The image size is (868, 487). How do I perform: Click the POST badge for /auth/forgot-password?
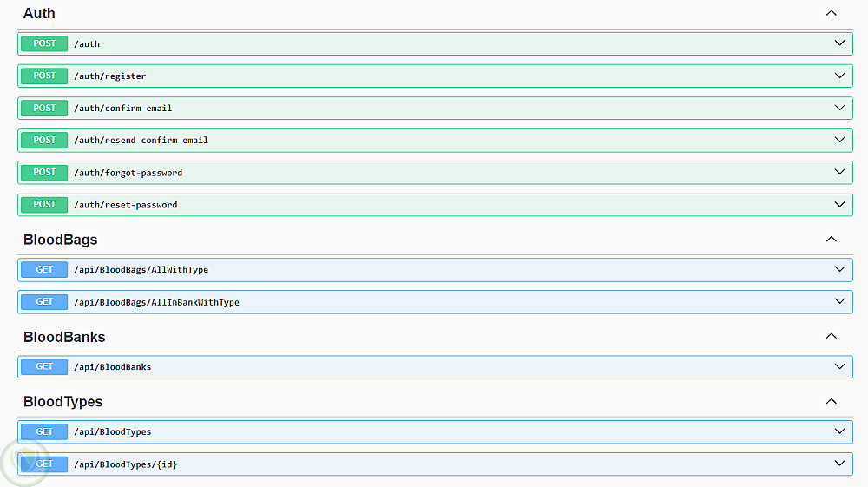[44, 172]
